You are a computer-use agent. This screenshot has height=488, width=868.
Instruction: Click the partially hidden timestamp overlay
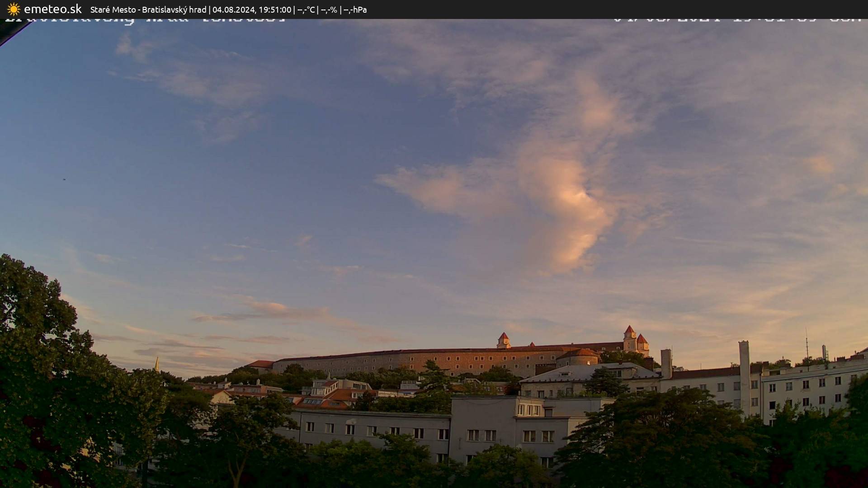(737, 20)
